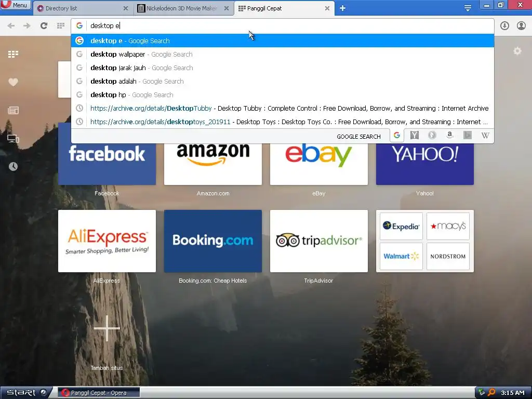Choose the 'desktop wallpaper' suggestion
This screenshot has height=399, width=532.
(x=282, y=54)
